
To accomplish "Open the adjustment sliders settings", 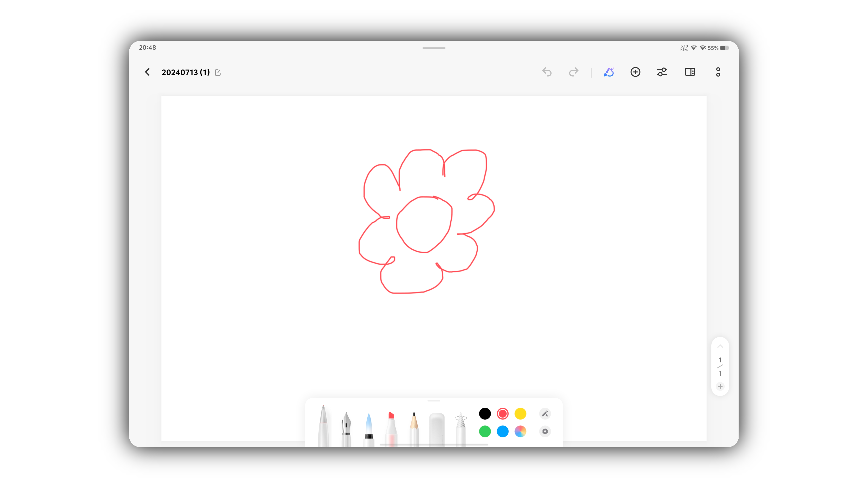I will [662, 72].
